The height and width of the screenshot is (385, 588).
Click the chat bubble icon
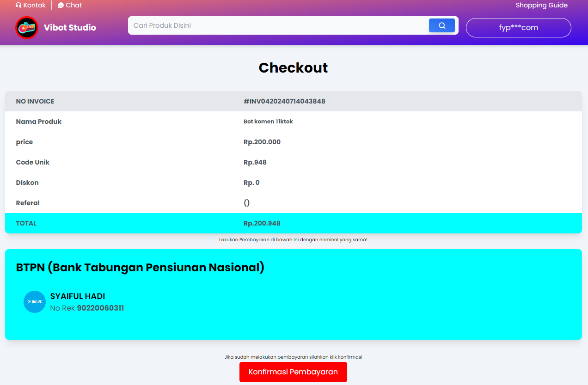click(x=61, y=6)
